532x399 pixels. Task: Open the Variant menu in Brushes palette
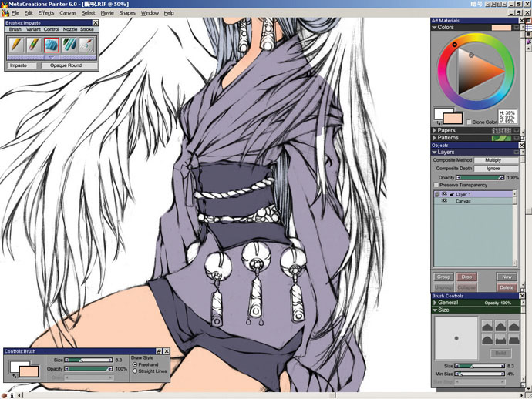33,29
